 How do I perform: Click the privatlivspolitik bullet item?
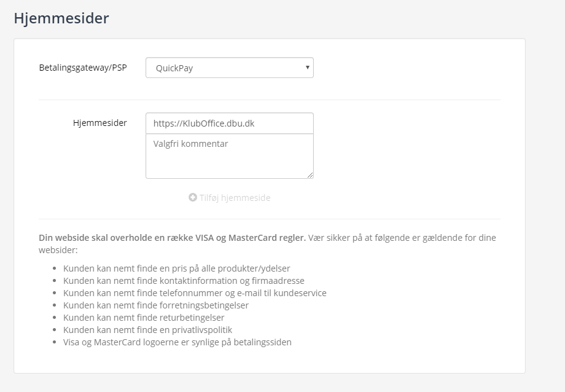147,330
